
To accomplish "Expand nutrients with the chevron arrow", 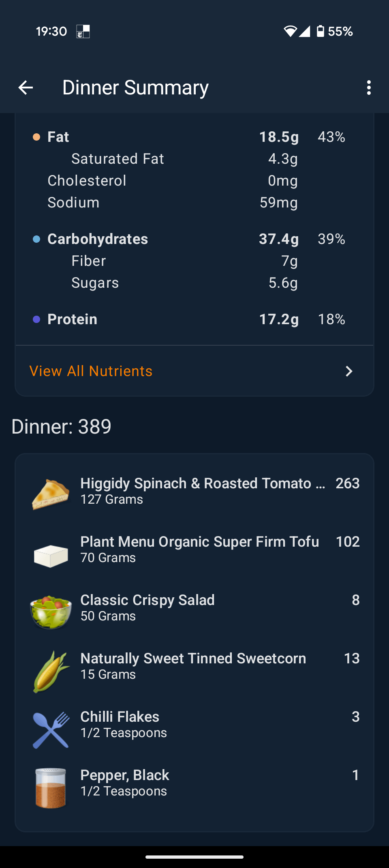I will pos(349,371).
